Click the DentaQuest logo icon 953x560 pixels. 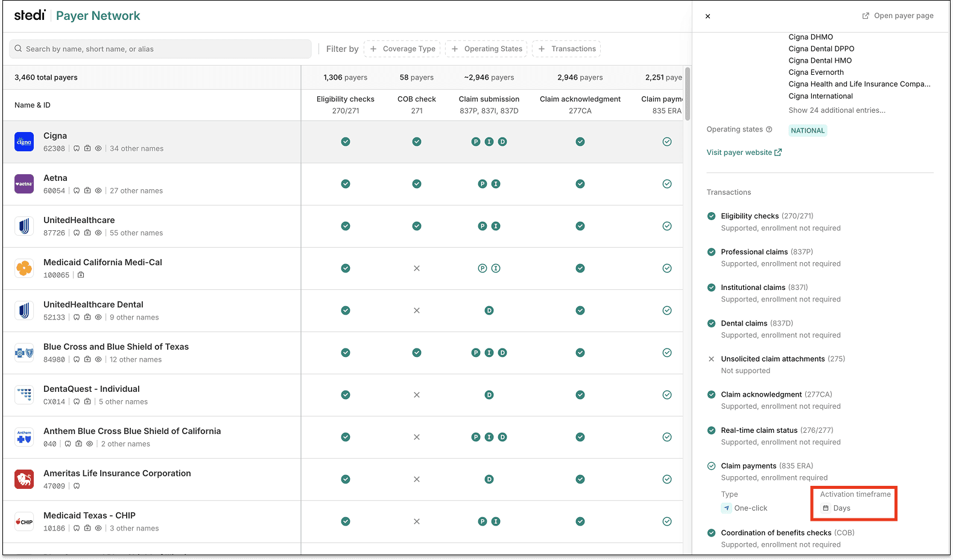[24, 395]
